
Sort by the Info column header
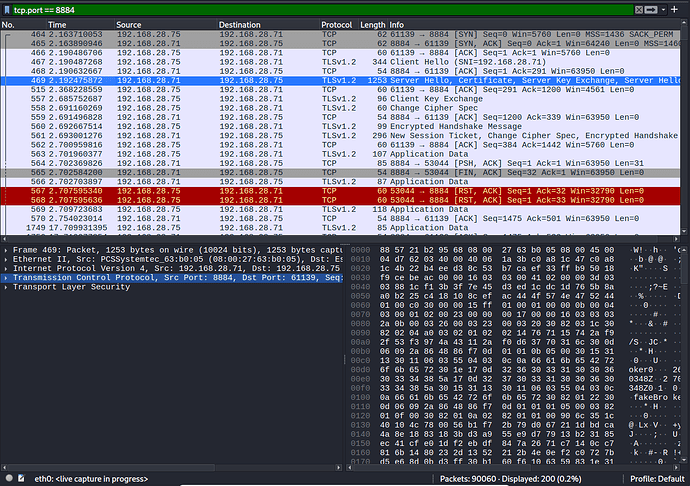(x=534, y=25)
